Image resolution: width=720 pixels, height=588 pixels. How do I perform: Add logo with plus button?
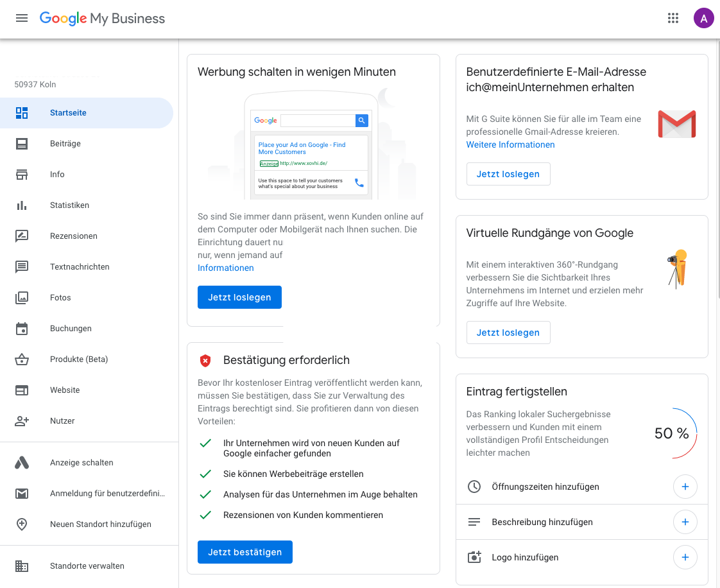pyautogui.click(x=685, y=557)
